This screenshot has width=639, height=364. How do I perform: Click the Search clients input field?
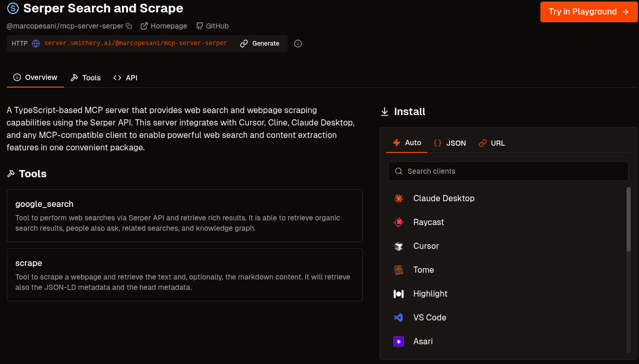point(508,171)
